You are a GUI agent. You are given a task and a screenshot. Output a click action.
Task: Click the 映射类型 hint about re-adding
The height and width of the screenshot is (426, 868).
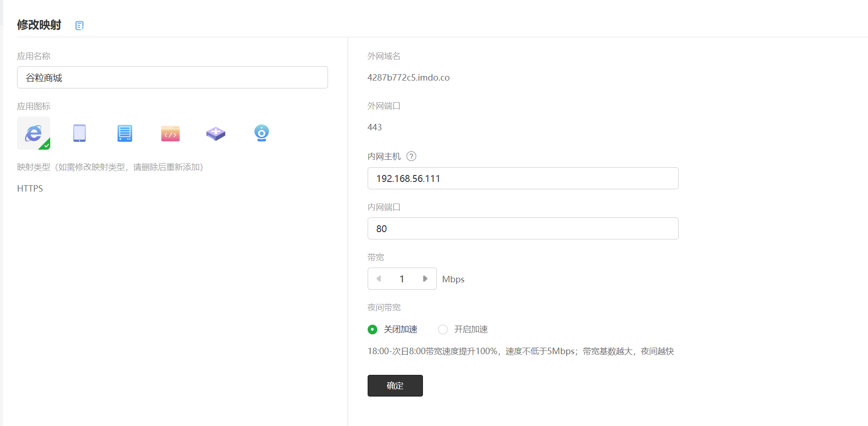(x=110, y=167)
